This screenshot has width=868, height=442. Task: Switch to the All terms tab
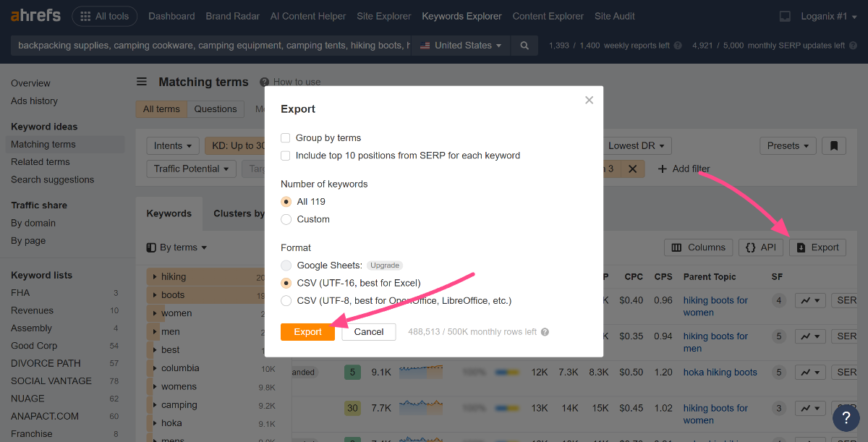tap(161, 109)
